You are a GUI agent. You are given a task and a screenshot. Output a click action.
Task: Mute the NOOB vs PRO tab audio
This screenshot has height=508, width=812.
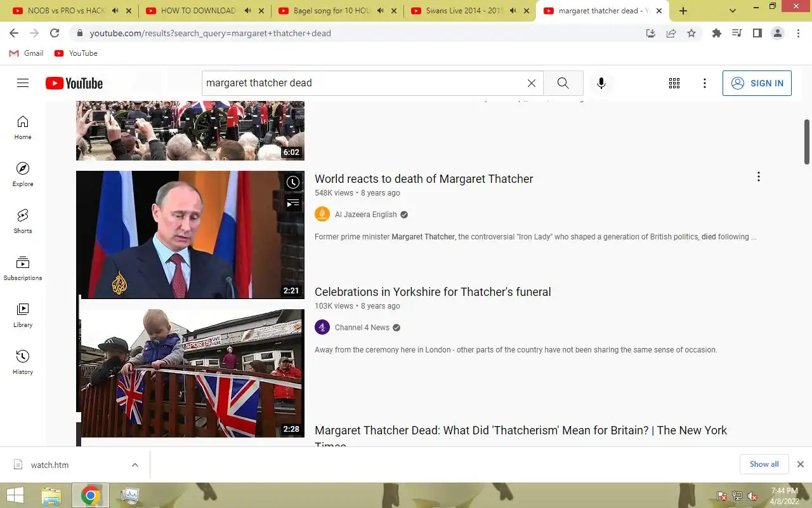click(115, 11)
